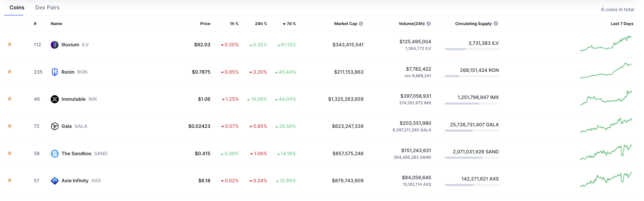Open the Axie Infinity AXS page
Viewport: 644px width, 201px height.
81,180
